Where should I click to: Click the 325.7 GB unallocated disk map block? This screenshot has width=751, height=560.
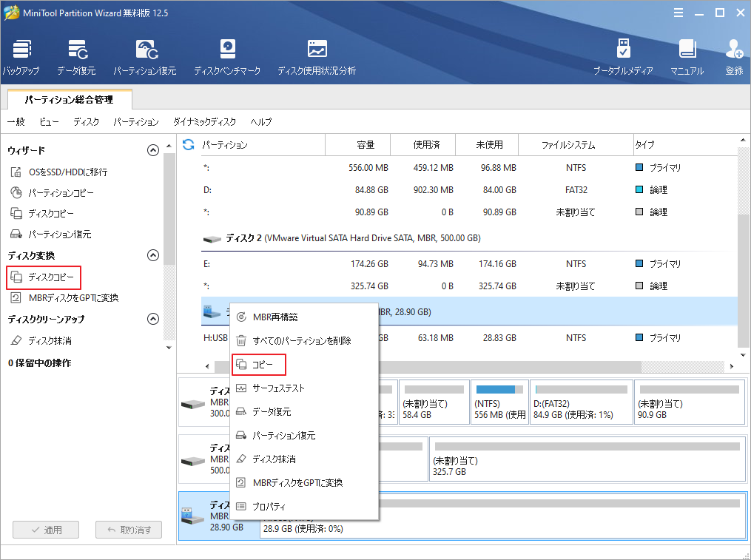click(587, 459)
